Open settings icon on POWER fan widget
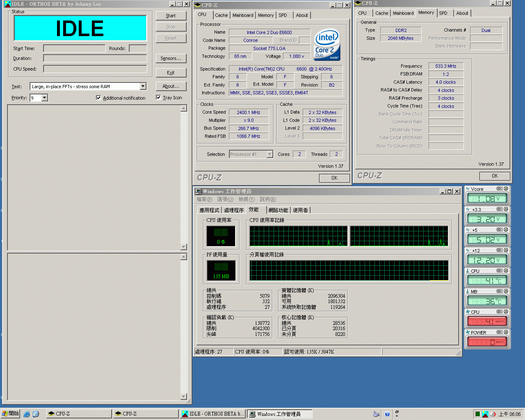525x420 pixels. pyautogui.click(x=500, y=332)
